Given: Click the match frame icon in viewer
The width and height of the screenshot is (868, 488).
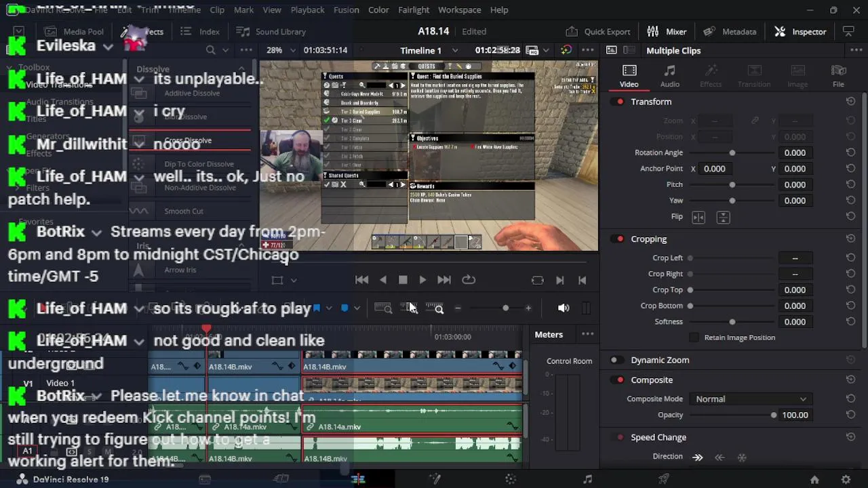Looking at the screenshot, I should click(537, 280).
